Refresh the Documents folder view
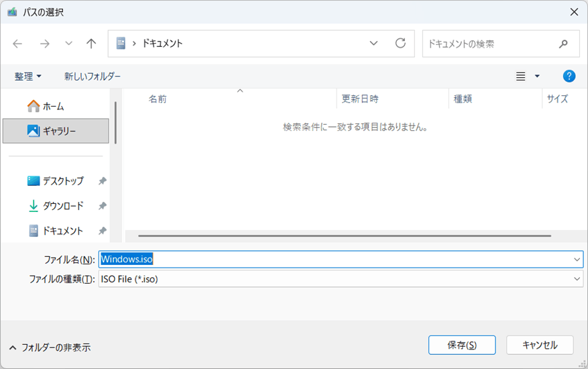 point(400,44)
